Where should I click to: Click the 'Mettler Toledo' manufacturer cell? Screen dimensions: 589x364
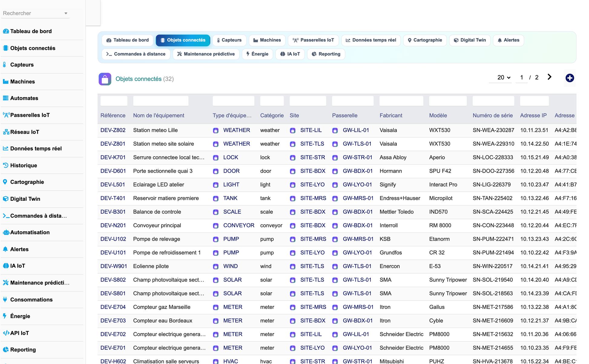coord(397,212)
